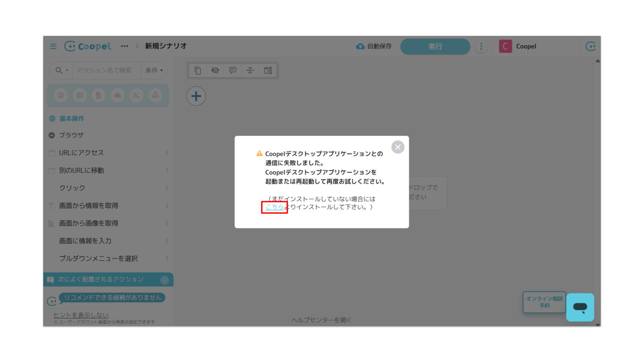This screenshot has width=644, height=362.
Task: Click the こちら install link
Action: pos(275,207)
